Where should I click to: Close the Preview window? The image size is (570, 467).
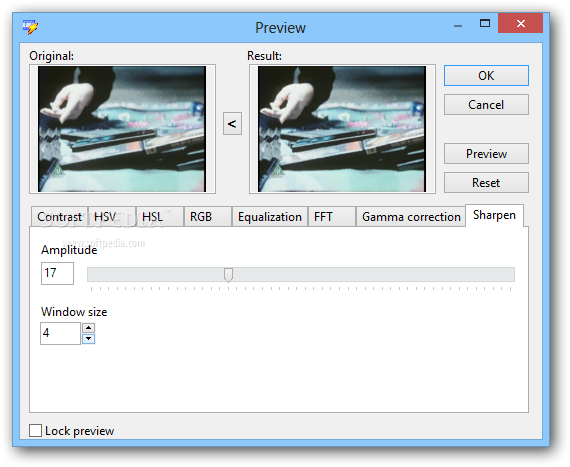click(x=521, y=24)
